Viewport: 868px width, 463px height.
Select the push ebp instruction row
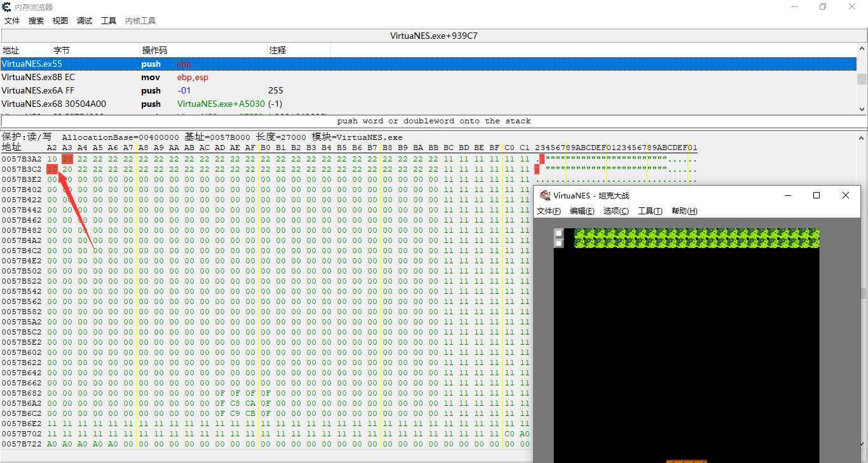(428, 64)
